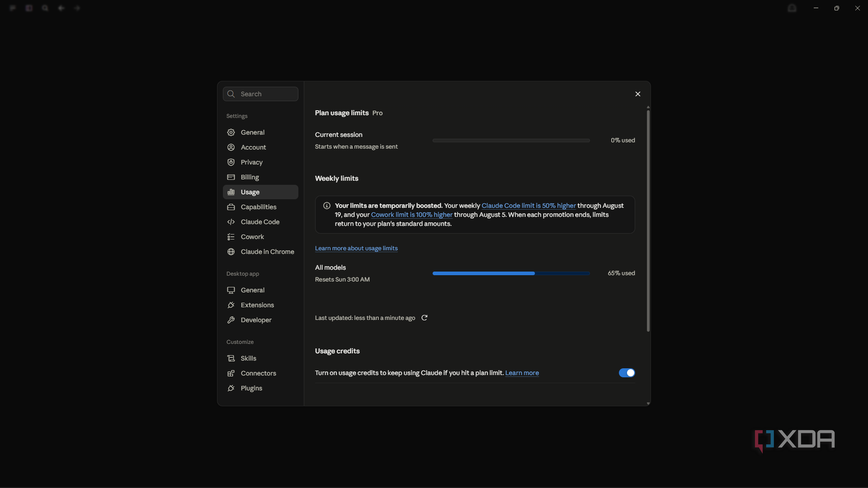This screenshot has width=868, height=488.
Task: Click the Capabilities toolbox icon
Action: tap(231, 207)
